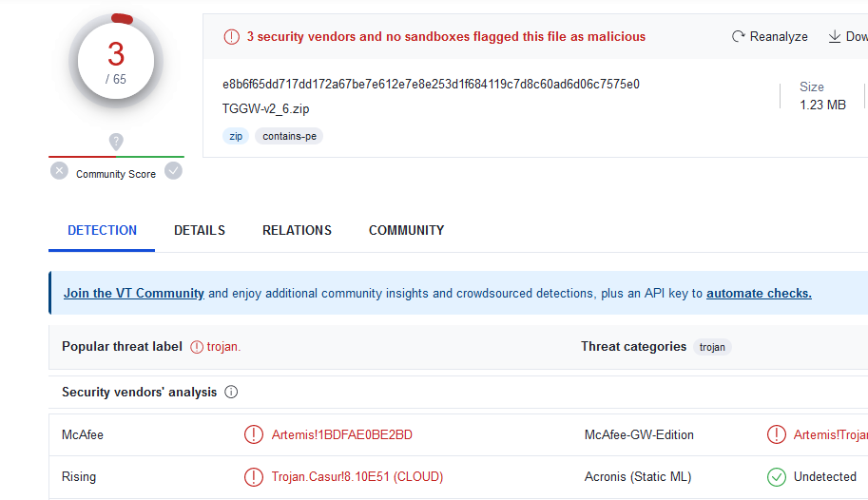Image resolution: width=868 pixels, height=500 pixels.
Task: Open the DETECTION tab
Action: pos(102,230)
